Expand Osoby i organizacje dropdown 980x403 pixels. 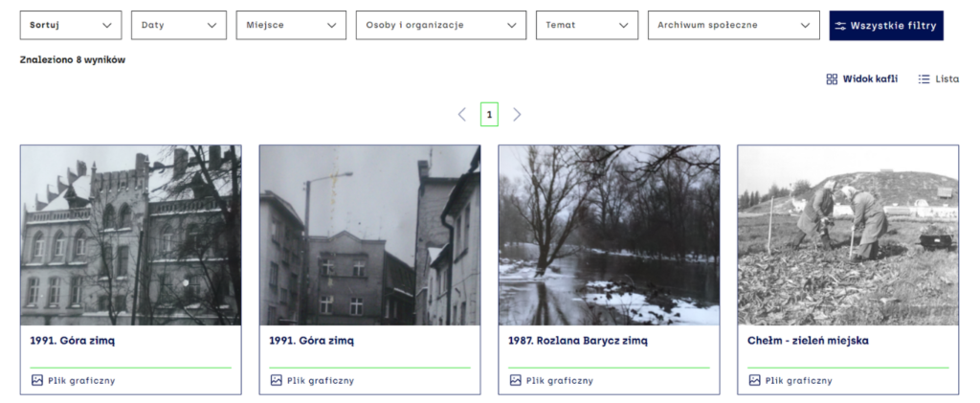[440, 25]
